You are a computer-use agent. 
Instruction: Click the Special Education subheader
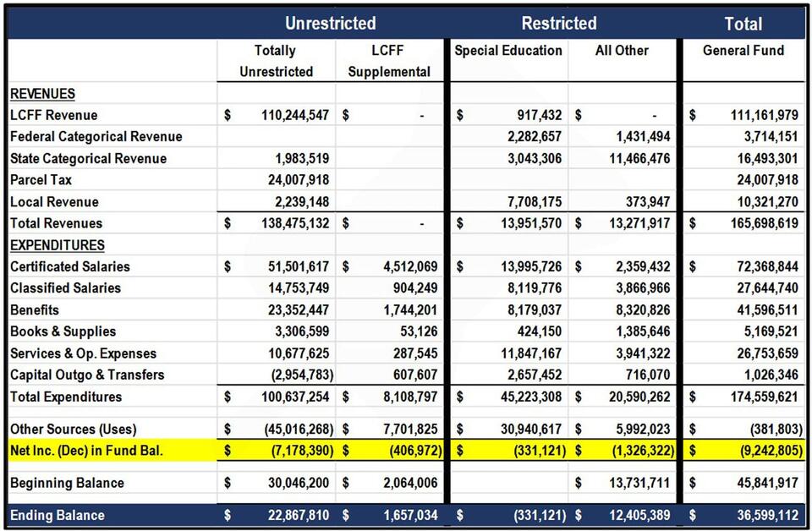click(x=508, y=51)
